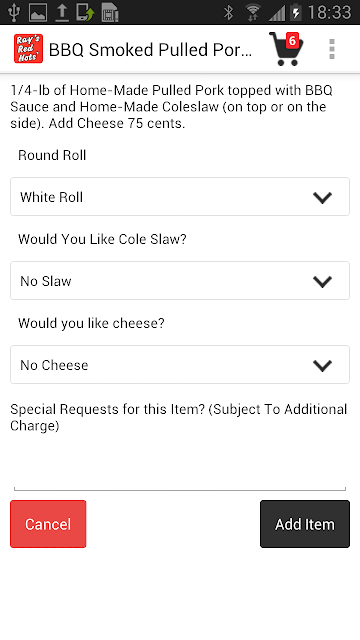This screenshot has height=640, width=360.
Task: Expand the White Roll dropdown
Action: (180, 197)
